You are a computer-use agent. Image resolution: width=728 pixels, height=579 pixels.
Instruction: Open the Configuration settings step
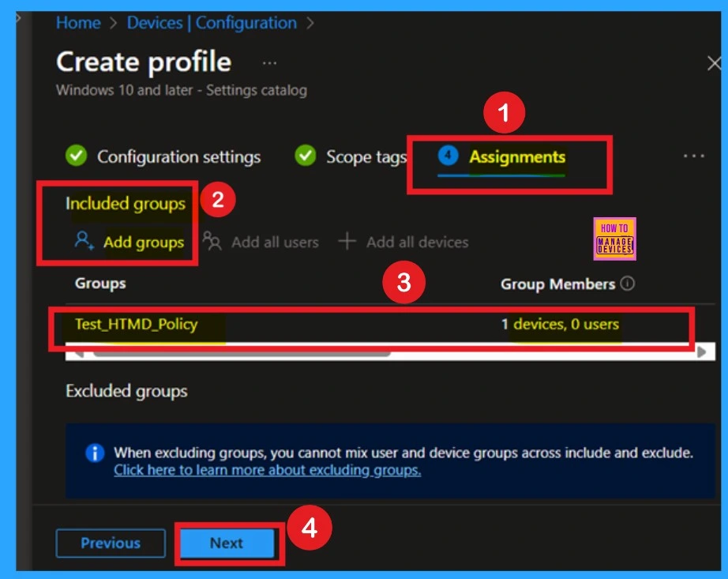pyautogui.click(x=178, y=157)
